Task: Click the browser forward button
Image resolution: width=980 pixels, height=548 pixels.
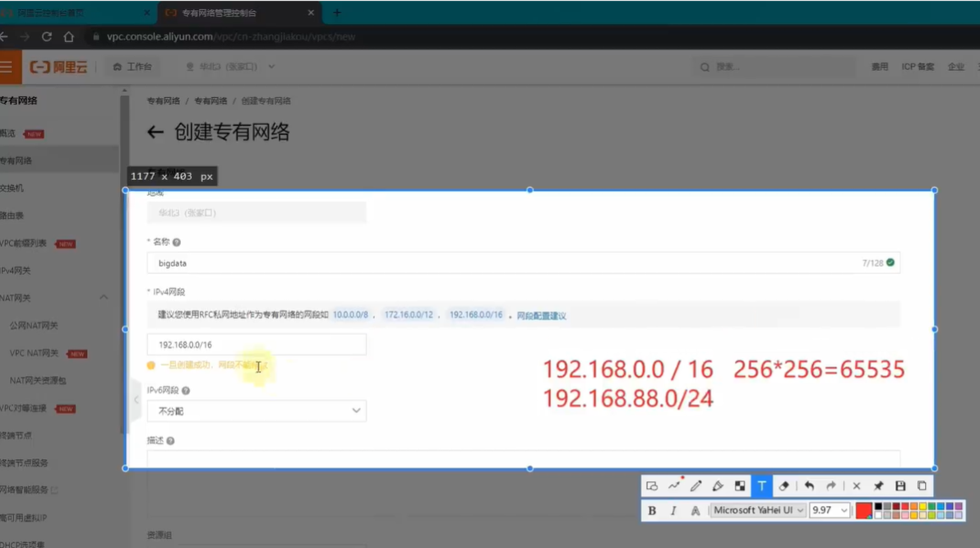Action: coord(25,37)
